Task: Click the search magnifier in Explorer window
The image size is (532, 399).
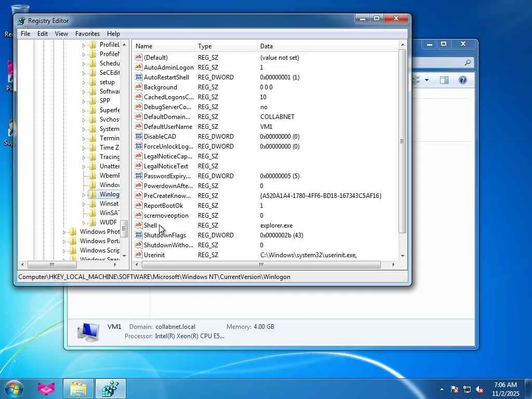Action: pyautogui.click(x=468, y=62)
